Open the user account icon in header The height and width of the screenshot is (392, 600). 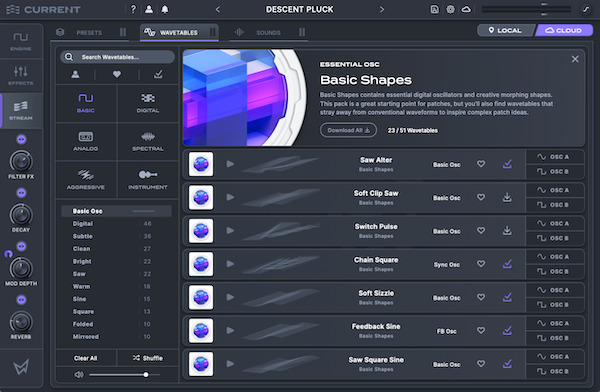[x=149, y=9]
